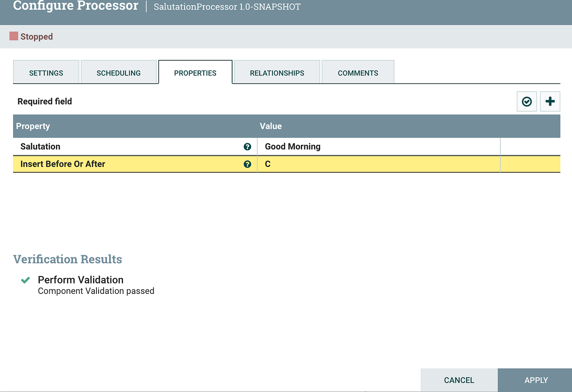Select the Good Morning value field
The height and width of the screenshot is (392, 572).
coord(378,147)
